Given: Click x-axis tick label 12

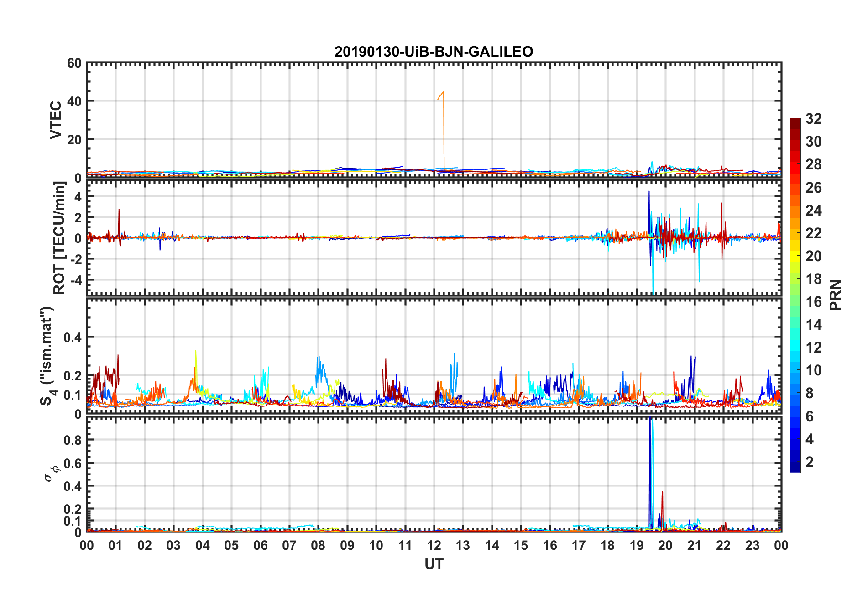Looking at the screenshot, I should tap(434, 545).
